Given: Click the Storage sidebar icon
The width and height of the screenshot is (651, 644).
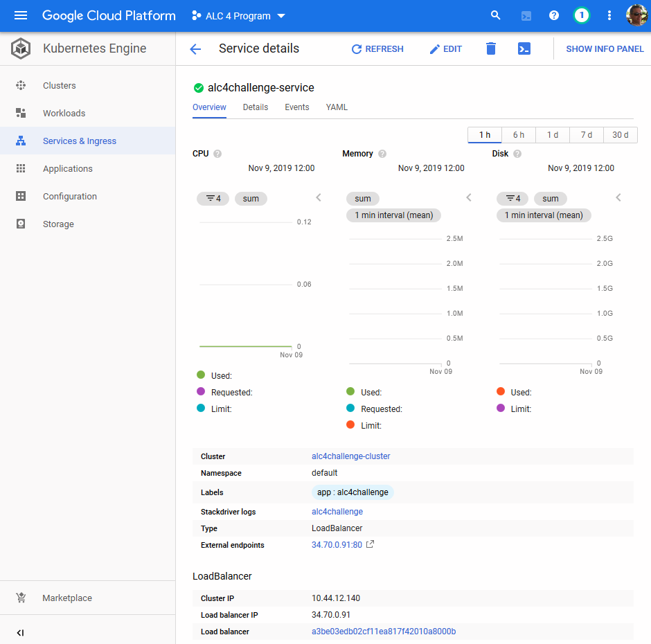Looking at the screenshot, I should coord(20,224).
